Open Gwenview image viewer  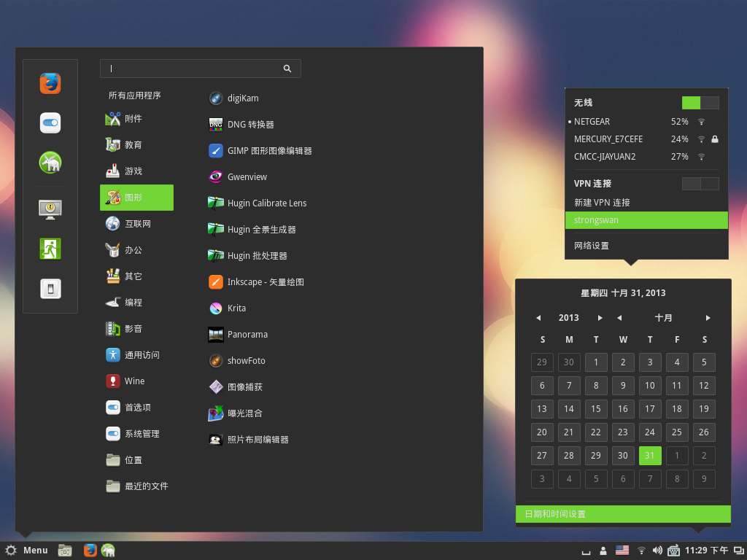pos(238,176)
